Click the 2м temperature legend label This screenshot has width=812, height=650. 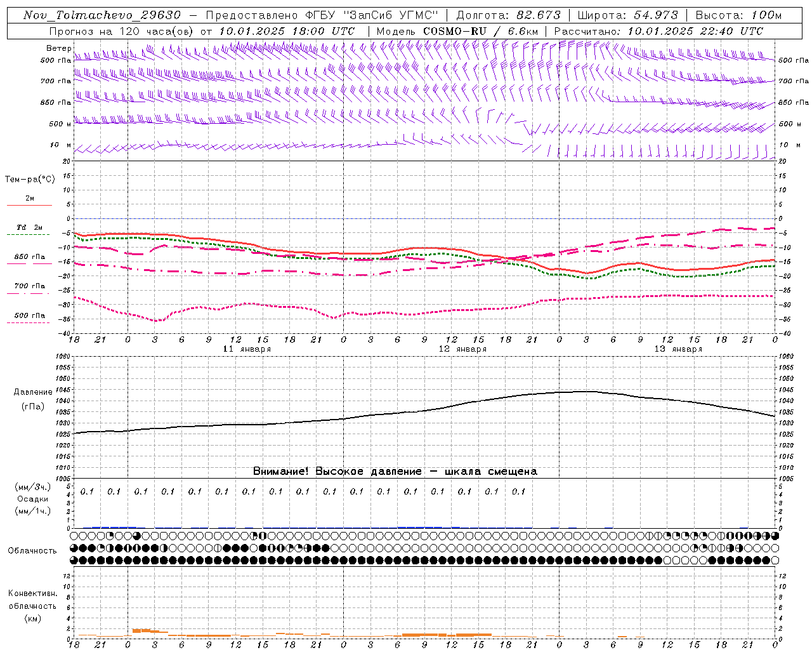click(x=30, y=199)
